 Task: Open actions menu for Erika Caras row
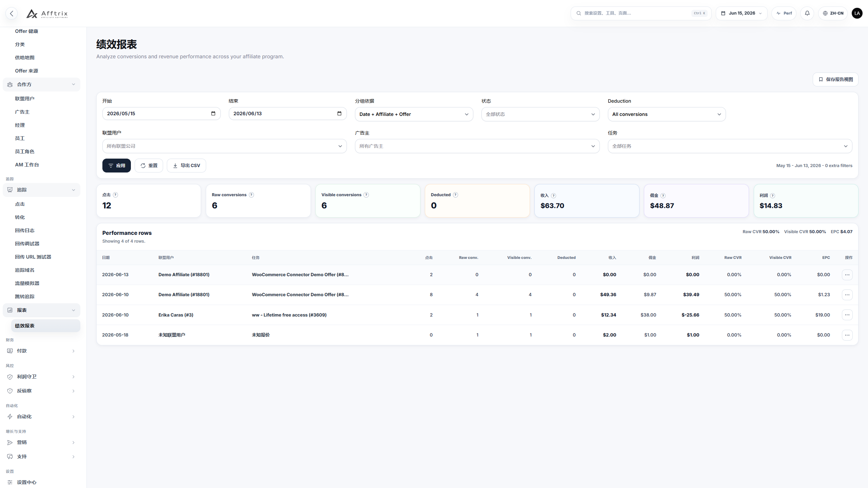pyautogui.click(x=847, y=315)
